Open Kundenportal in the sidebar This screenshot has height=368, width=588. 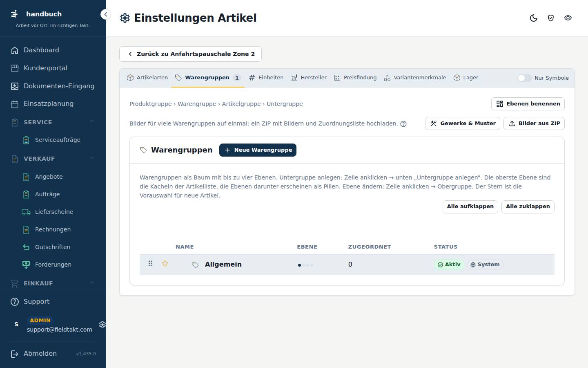53,68
